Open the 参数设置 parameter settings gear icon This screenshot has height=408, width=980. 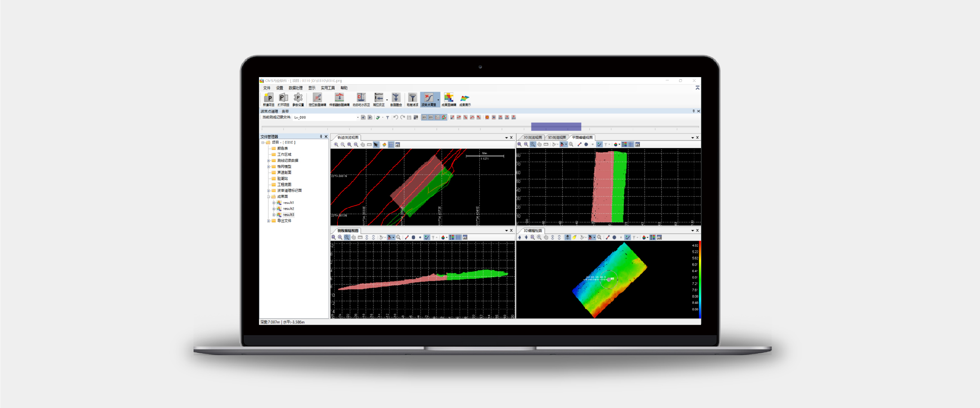298,98
